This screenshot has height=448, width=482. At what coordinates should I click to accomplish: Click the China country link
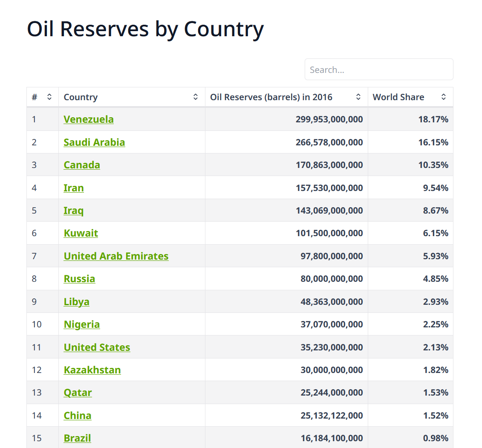[78, 416]
